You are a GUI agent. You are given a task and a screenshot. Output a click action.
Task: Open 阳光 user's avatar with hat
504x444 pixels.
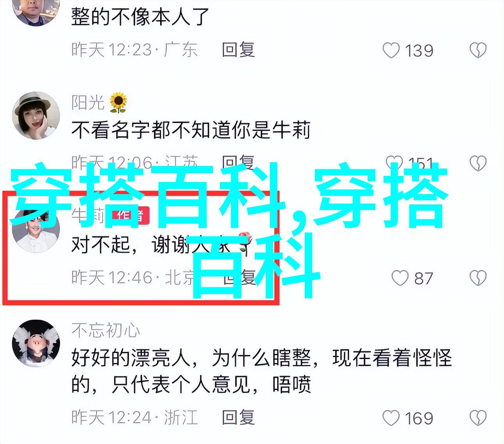(36, 116)
